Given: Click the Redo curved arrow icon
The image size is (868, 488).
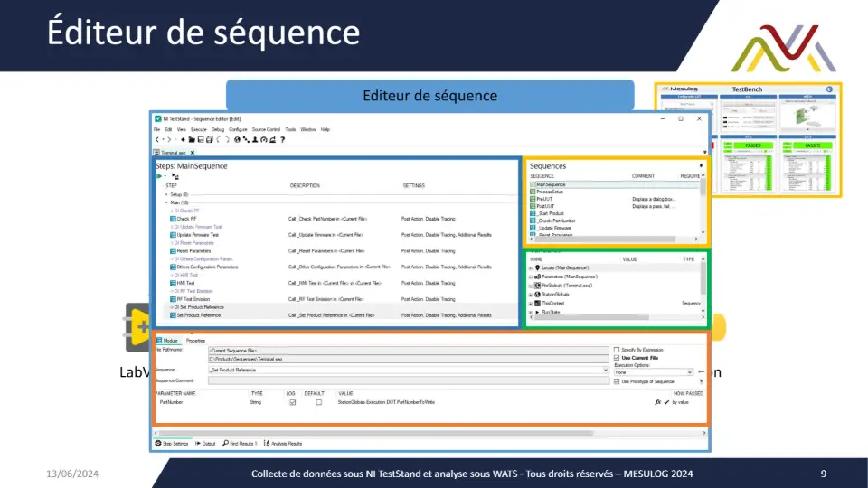Looking at the screenshot, I should [x=227, y=140].
